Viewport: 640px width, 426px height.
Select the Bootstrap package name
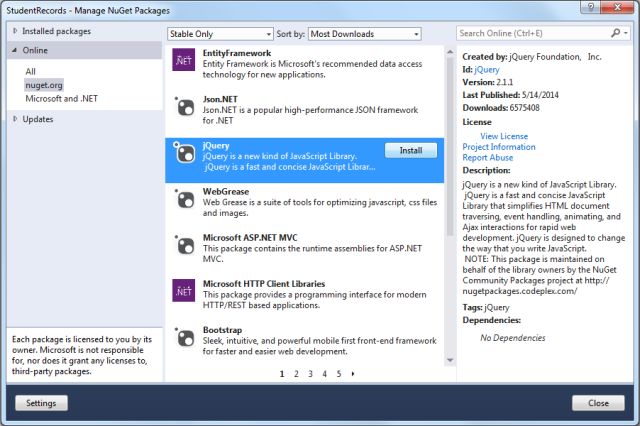coord(222,330)
